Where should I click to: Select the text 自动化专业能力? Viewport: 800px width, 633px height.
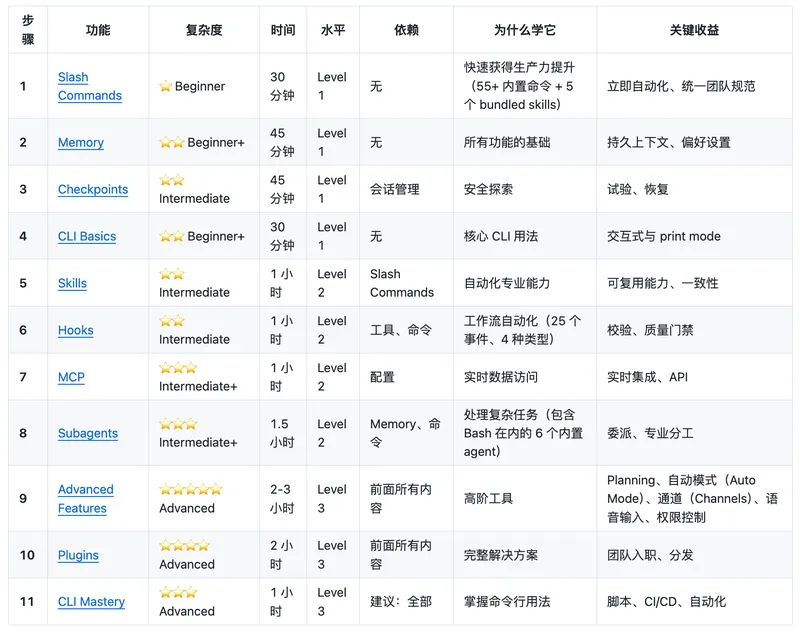click(507, 283)
